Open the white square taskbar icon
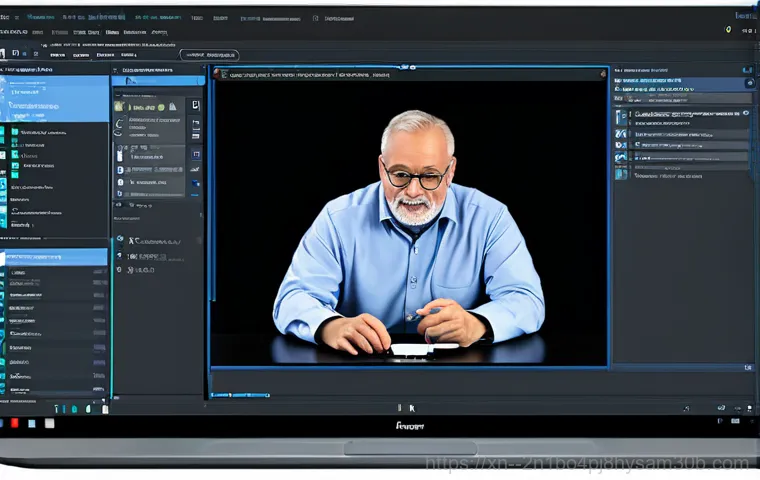 click(49, 424)
